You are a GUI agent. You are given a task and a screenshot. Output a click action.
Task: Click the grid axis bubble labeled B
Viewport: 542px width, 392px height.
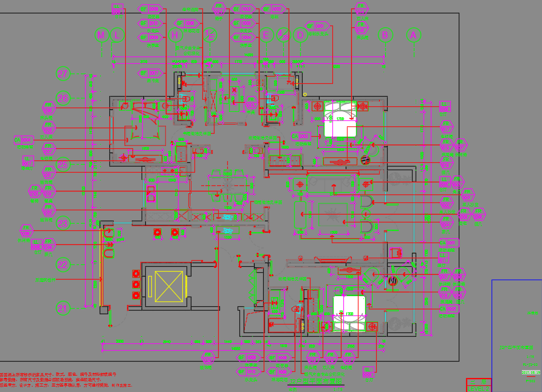tap(385, 35)
